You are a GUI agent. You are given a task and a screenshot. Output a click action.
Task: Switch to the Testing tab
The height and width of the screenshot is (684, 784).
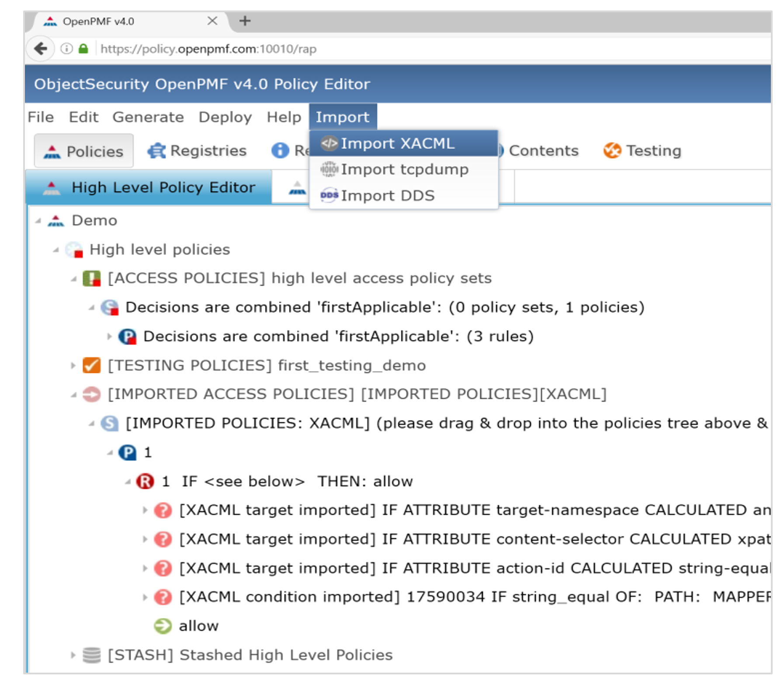pos(642,151)
